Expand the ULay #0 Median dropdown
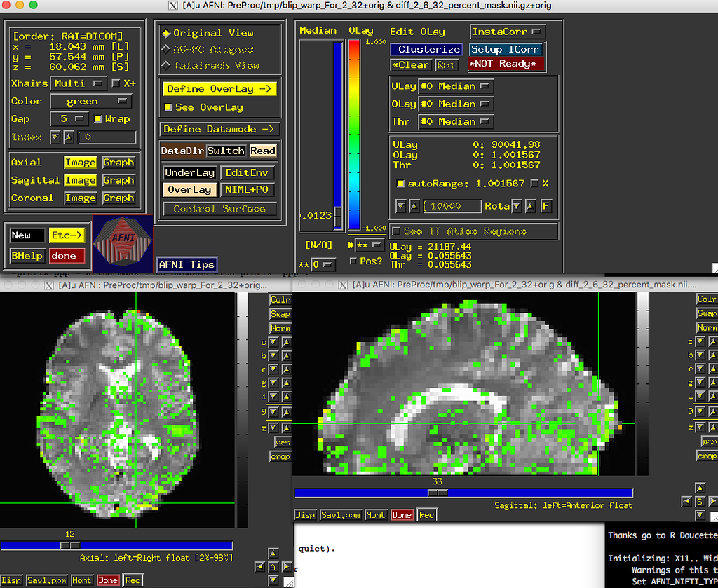 456,86
